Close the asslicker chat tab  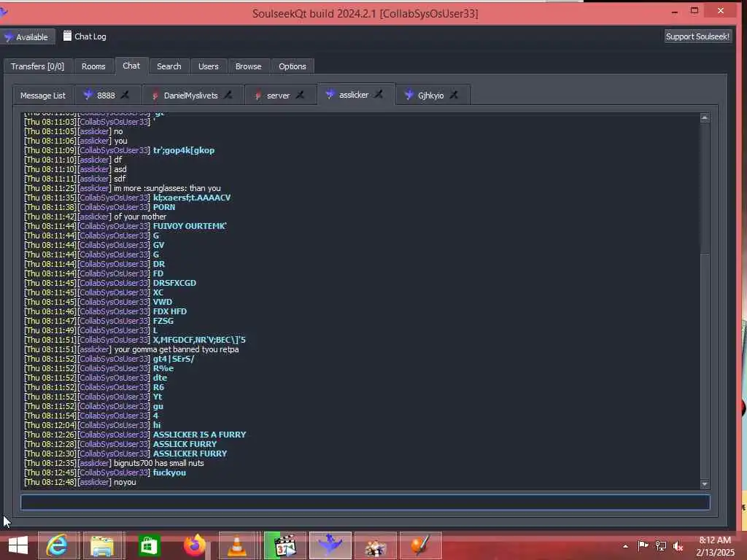coord(379,94)
